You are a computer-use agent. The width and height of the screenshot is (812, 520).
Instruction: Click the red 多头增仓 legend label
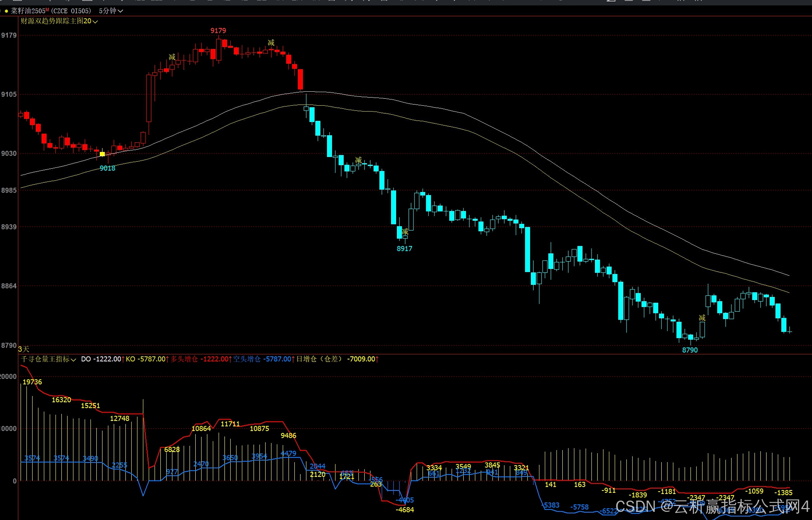tap(184, 359)
